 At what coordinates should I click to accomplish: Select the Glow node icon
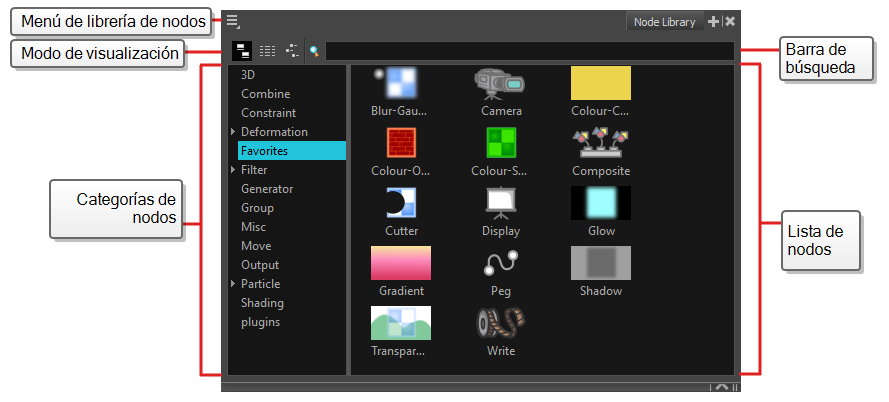click(x=600, y=202)
